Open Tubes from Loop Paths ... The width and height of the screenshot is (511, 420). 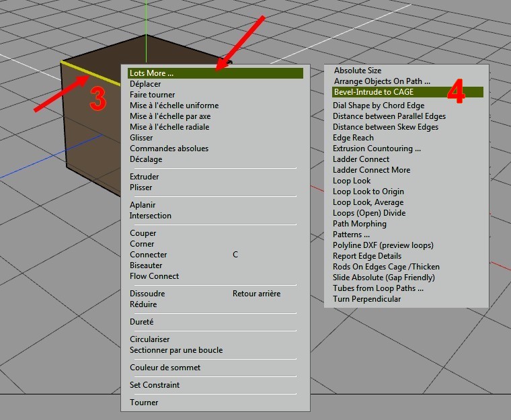pos(378,288)
